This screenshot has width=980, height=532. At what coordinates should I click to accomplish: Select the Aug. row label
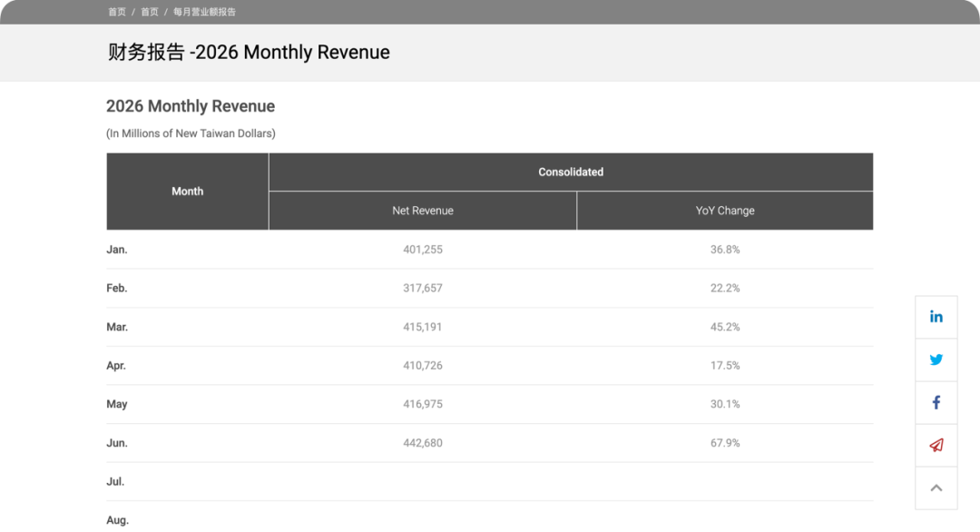pyautogui.click(x=117, y=520)
